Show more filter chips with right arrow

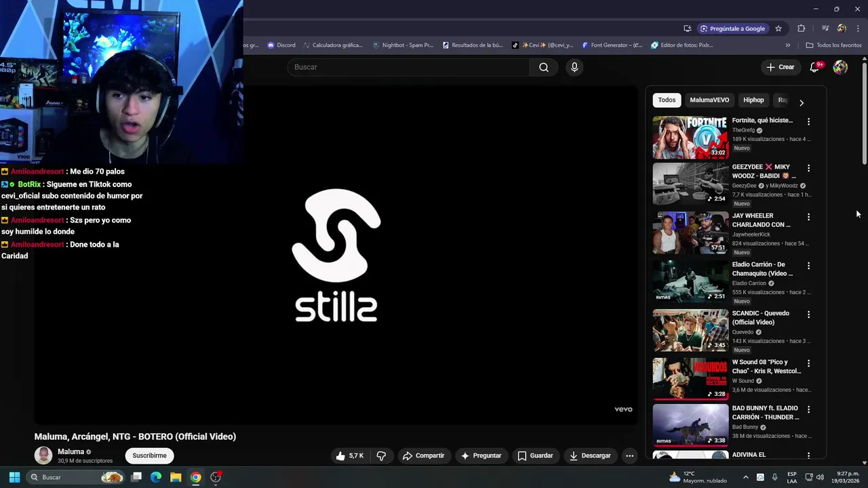(802, 103)
